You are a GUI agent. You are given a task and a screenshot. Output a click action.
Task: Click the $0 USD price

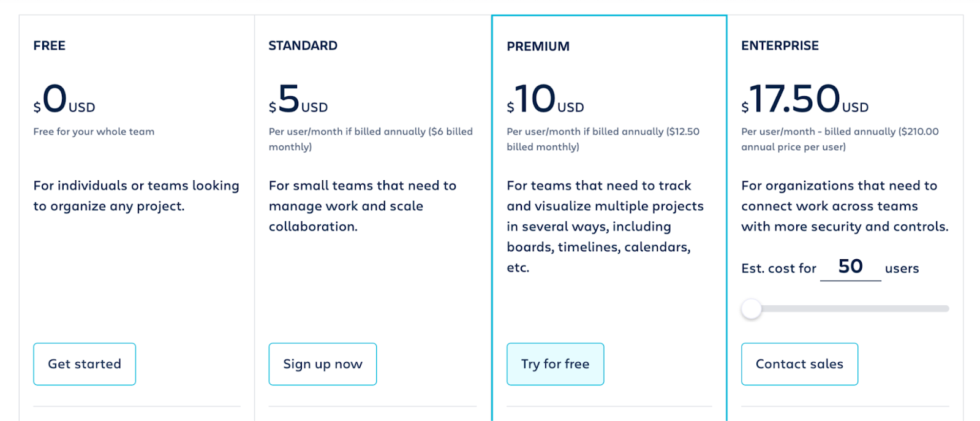click(64, 100)
